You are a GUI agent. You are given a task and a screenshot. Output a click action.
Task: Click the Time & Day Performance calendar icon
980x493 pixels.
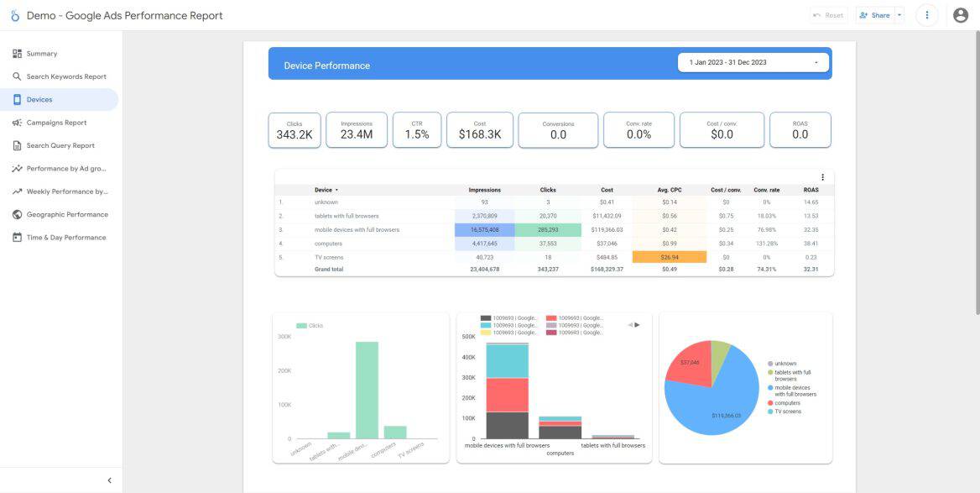pos(17,238)
